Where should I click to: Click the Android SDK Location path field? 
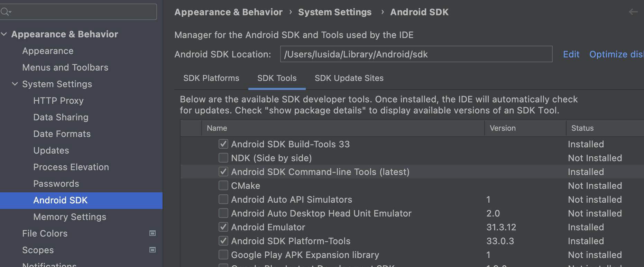point(416,54)
